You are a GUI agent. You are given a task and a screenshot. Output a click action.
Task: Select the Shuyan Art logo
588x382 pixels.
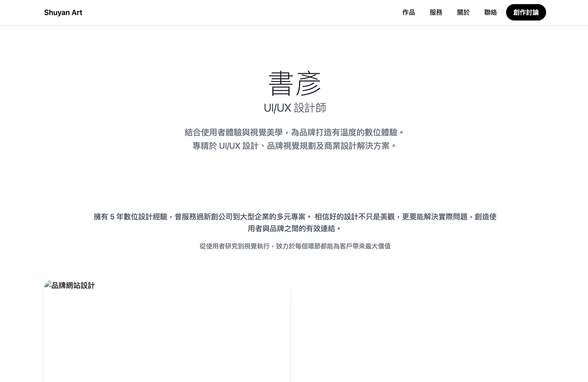click(x=63, y=13)
